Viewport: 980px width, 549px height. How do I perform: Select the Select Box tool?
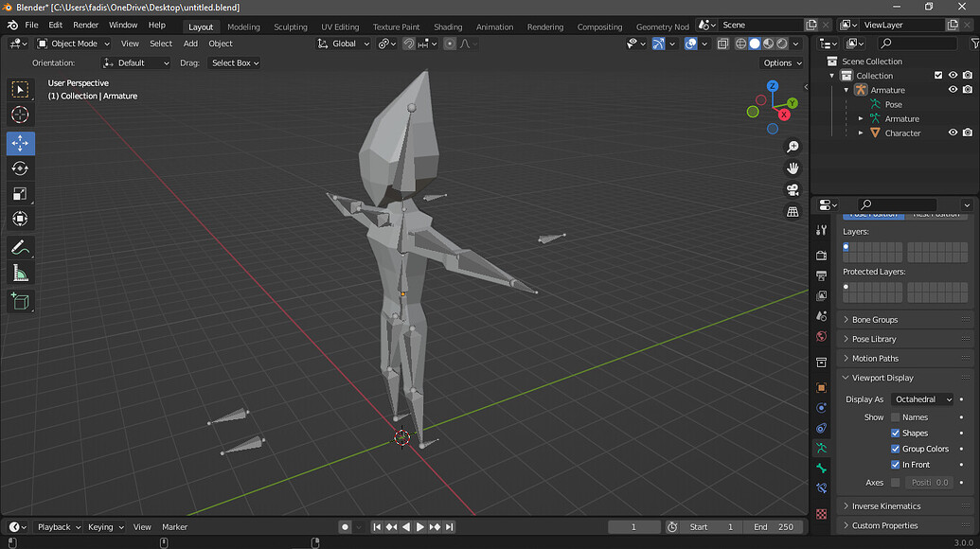pos(20,89)
